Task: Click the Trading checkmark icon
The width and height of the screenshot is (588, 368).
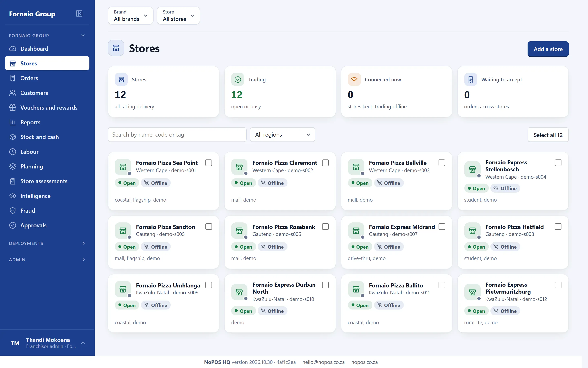Action: (x=238, y=79)
